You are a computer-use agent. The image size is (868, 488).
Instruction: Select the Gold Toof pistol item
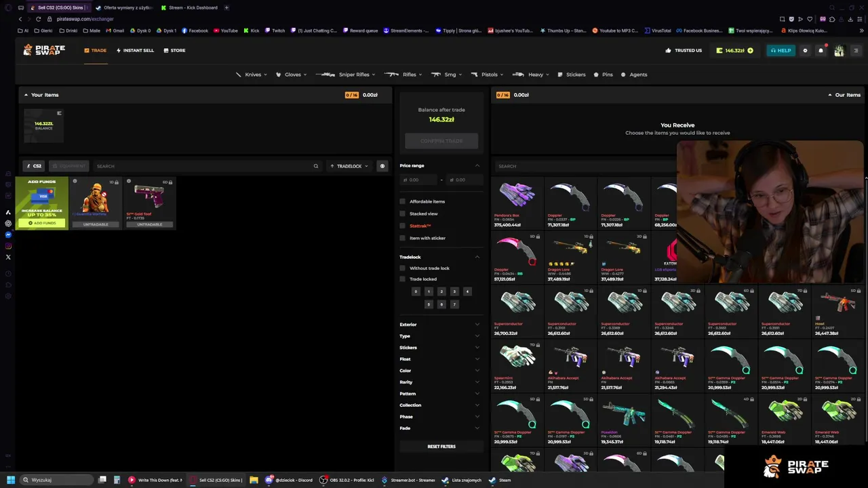tap(149, 203)
